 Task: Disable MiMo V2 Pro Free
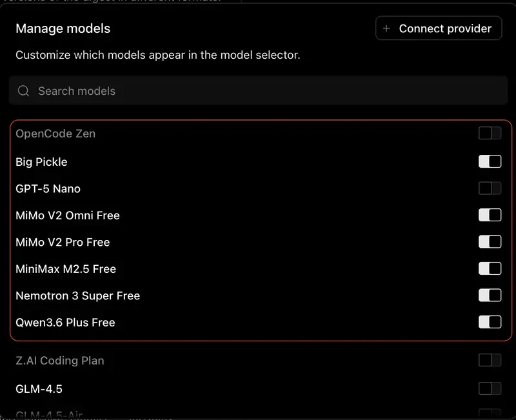point(490,242)
